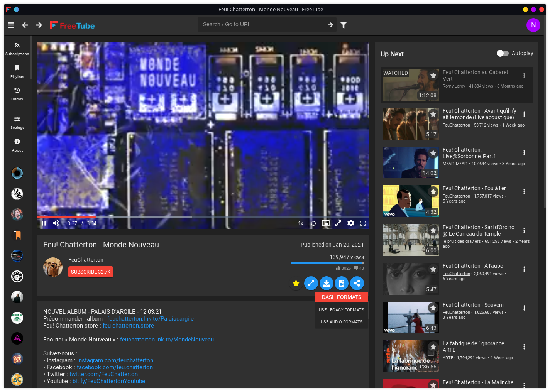The width and height of the screenshot is (550, 392).
Task: Open options for La fabrique de l'ignorance
Action: [x=524, y=346]
